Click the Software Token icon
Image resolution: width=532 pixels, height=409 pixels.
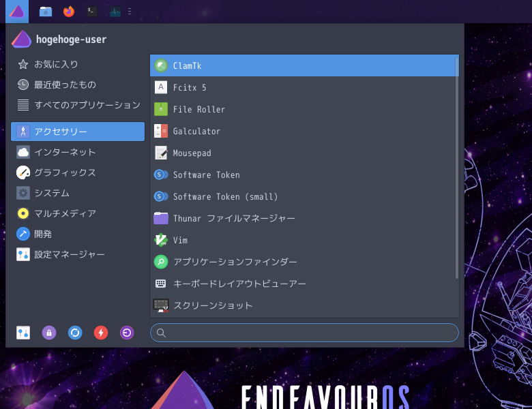click(161, 175)
